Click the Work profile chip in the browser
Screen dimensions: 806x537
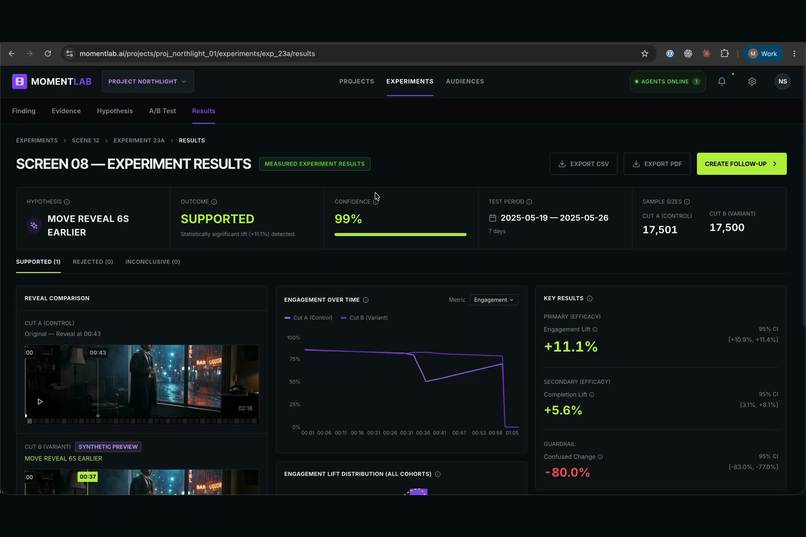(x=763, y=53)
